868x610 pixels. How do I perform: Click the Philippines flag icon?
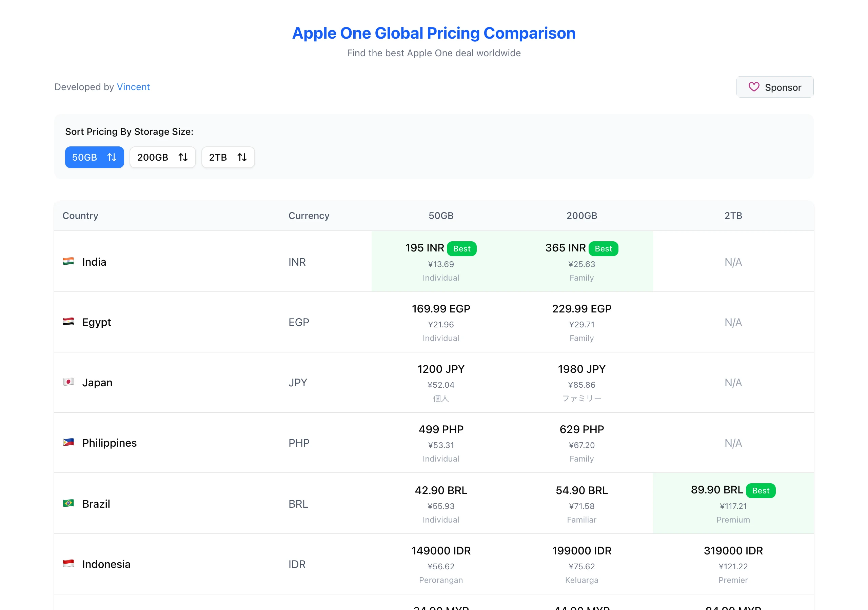pos(68,442)
